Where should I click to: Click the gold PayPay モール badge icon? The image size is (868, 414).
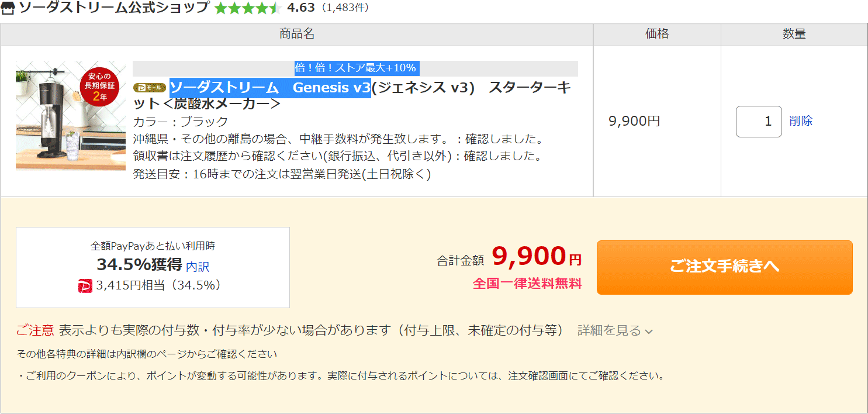(x=151, y=88)
